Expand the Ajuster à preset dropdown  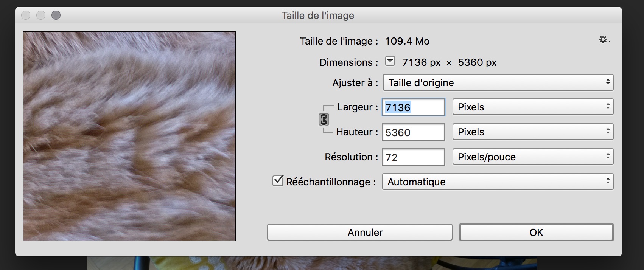click(x=498, y=83)
